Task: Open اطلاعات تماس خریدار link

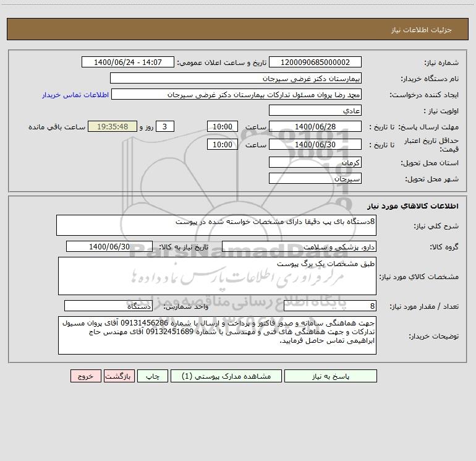Action: tap(75, 95)
